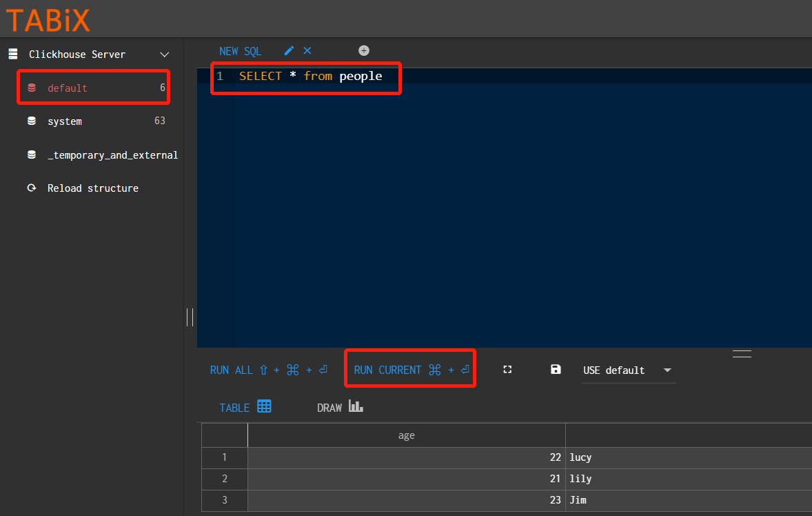812x516 pixels.
Task: Click the _temporary_and_external database icon
Action: (x=32, y=155)
